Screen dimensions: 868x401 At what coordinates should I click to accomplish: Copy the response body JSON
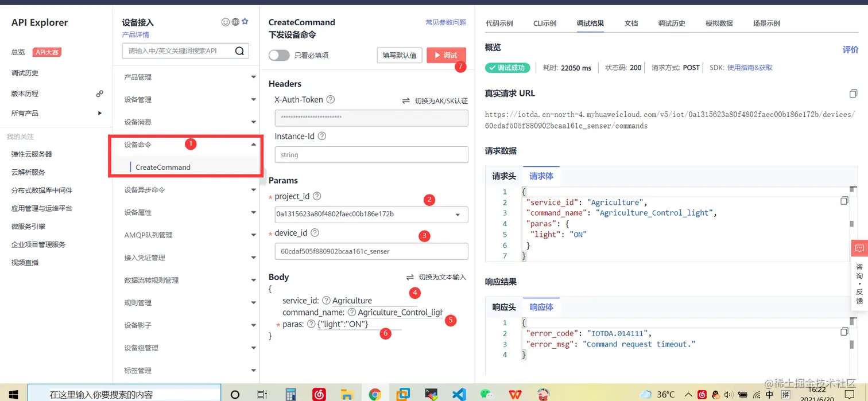(x=844, y=332)
